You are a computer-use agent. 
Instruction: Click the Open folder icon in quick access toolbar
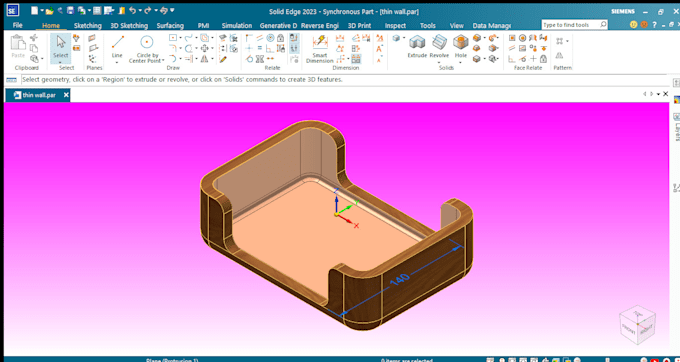[x=49, y=10]
